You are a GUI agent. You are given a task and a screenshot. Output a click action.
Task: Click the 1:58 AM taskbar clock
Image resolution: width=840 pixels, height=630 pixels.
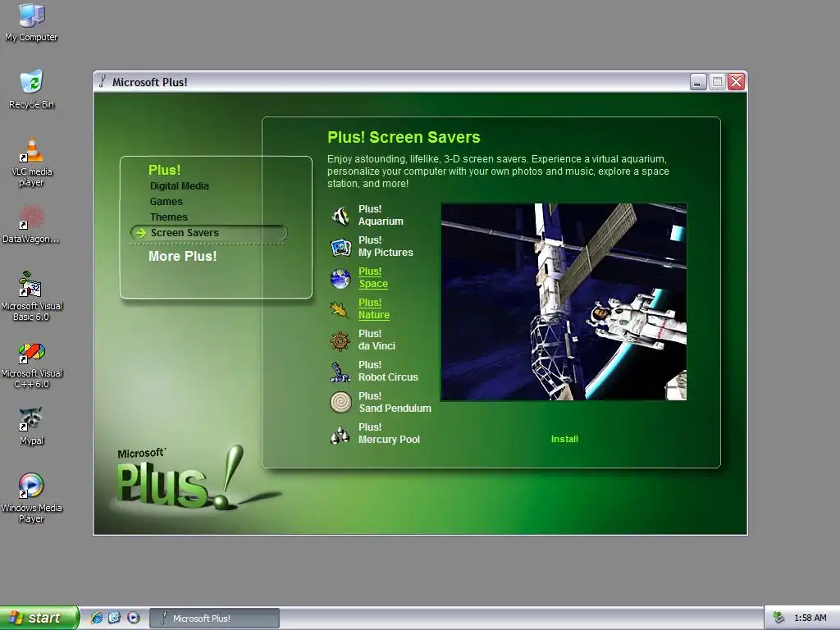pos(810,619)
